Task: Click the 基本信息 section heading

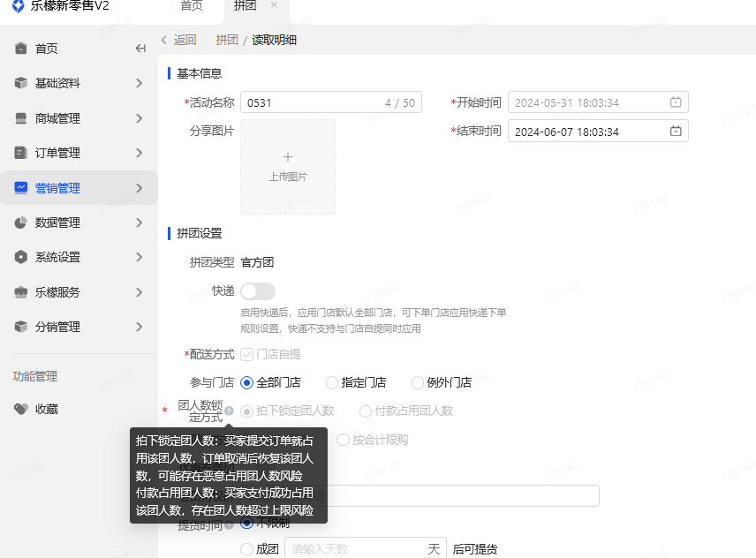Action: click(199, 73)
